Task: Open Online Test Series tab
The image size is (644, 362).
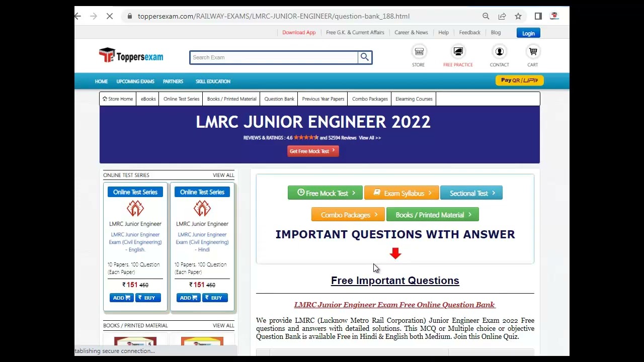Action: coord(181,99)
